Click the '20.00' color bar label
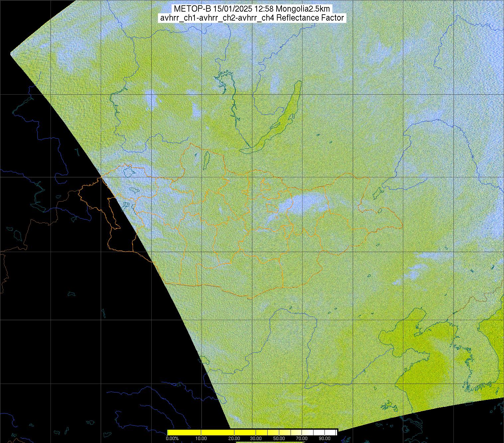The height and width of the screenshot is (443, 504). (234, 438)
